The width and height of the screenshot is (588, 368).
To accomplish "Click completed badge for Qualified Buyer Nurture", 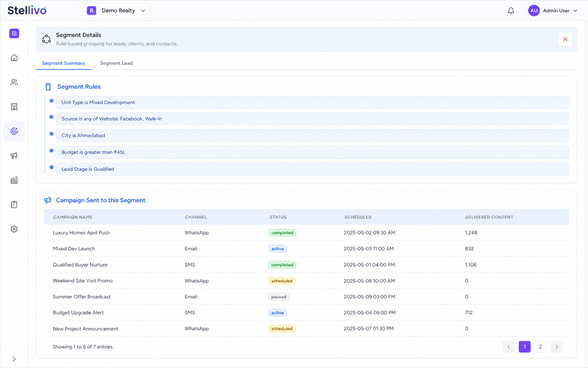I will (282, 265).
